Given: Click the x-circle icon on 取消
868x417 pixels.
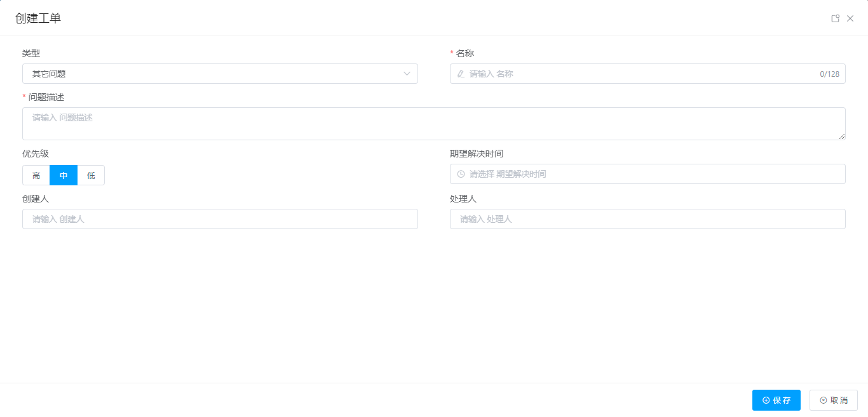Looking at the screenshot, I should tap(824, 400).
